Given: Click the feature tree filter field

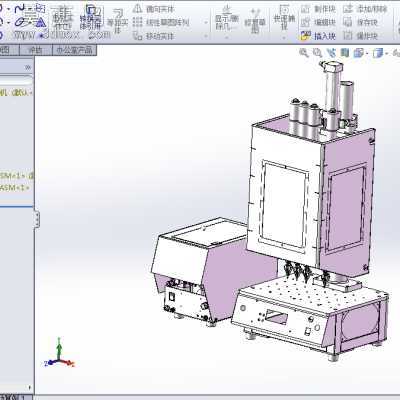Looking at the screenshot, I should [x=16, y=80].
